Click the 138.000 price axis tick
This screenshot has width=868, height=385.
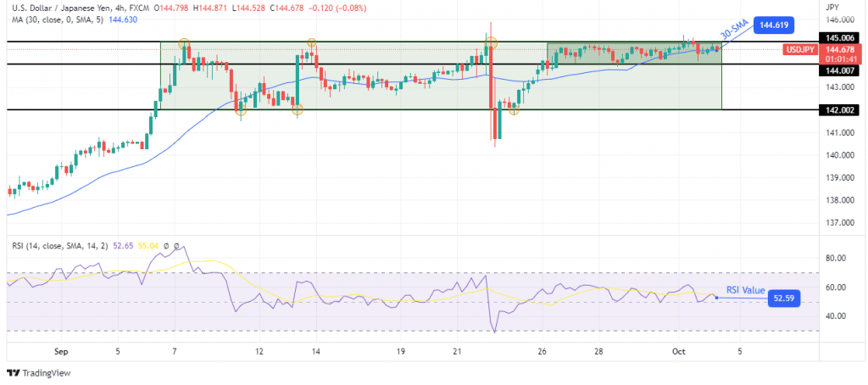838,200
